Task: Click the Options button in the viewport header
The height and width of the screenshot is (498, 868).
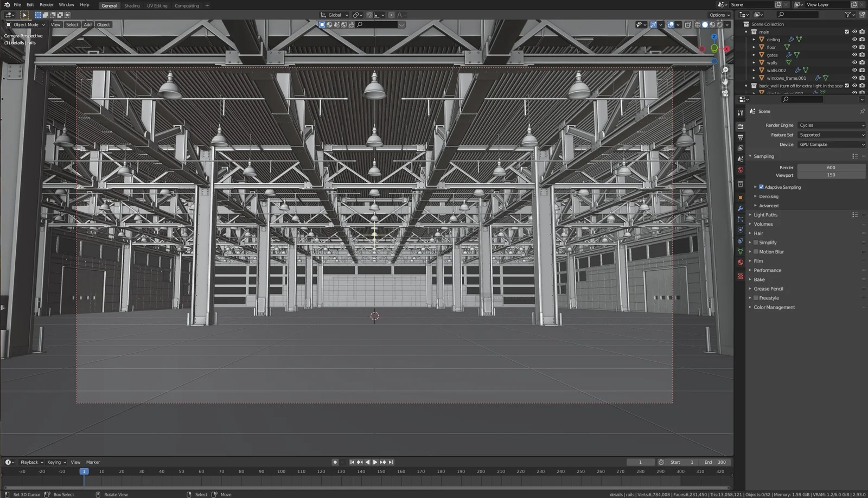Action: 718,15
